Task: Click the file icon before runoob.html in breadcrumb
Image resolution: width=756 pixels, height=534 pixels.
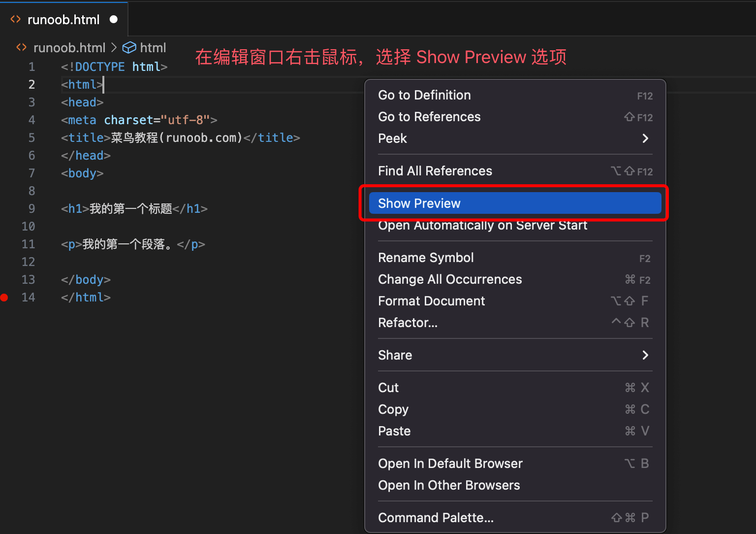Action: point(22,47)
